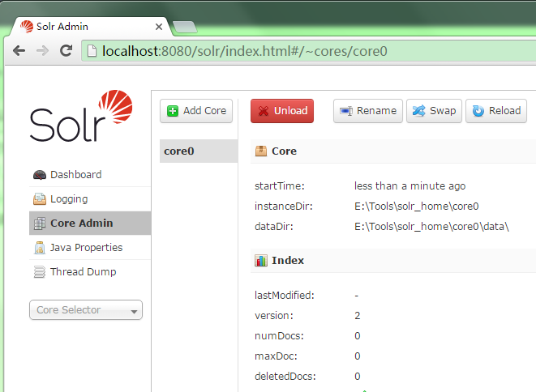The height and width of the screenshot is (392, 536).
Task: Click the startTime label
Action: tap(280, 186)
